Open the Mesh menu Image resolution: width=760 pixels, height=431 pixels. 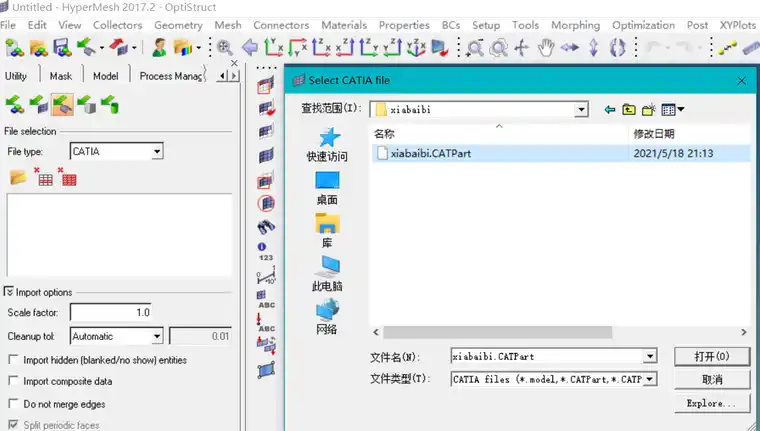tap(228, 25)
